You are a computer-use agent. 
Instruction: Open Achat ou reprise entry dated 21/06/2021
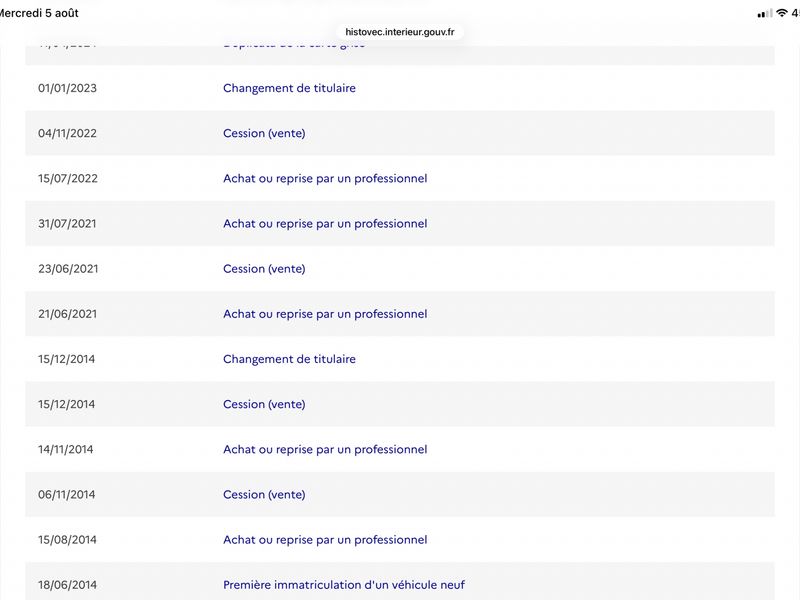[x=325, y=314]
